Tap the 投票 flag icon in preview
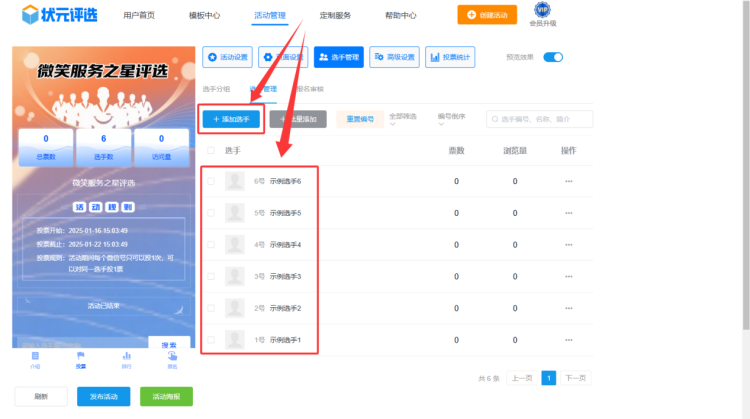Screen dimensions: 750x419 81,355
